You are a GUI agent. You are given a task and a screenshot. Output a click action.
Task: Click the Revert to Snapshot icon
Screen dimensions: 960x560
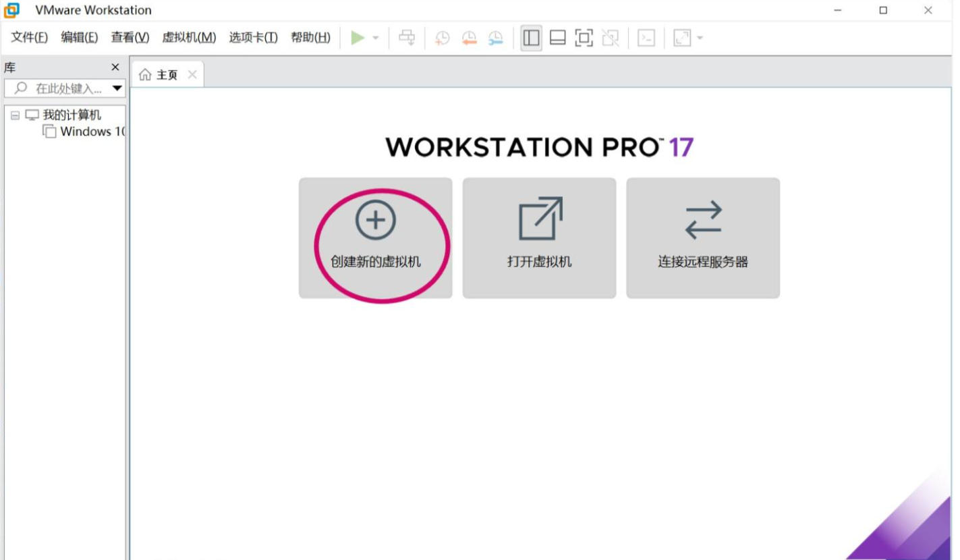(x=469, y=38)
